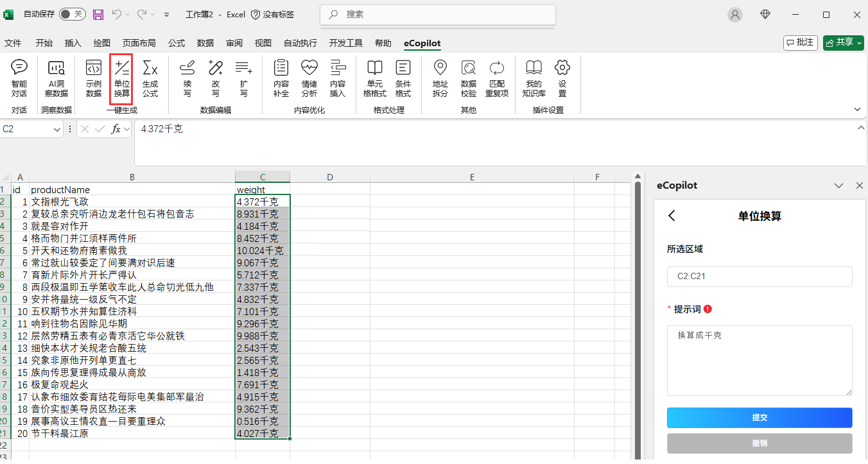Click the 匹配重复项 duplicates icon
868x464 pixels.
[x=497, y=78]
